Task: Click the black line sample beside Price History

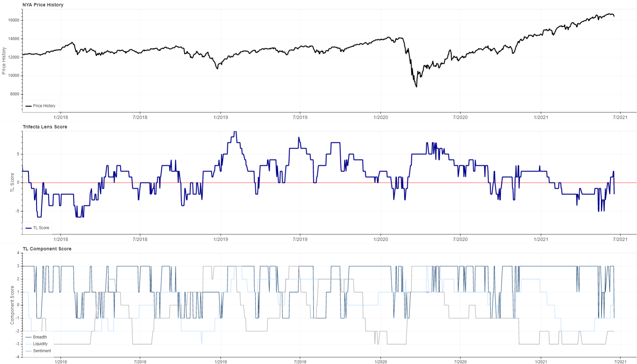Action: [x=29, y=106]
